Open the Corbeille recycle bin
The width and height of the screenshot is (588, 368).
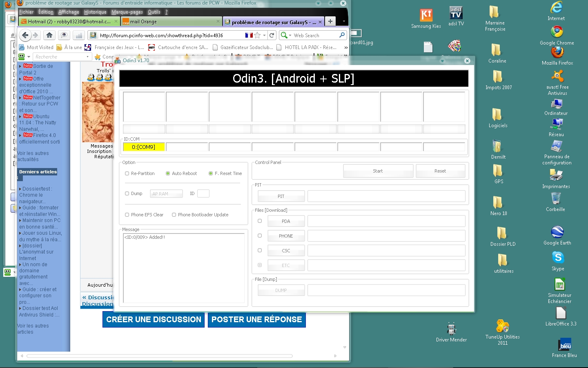pyautogui.click(x=556, y=199)
